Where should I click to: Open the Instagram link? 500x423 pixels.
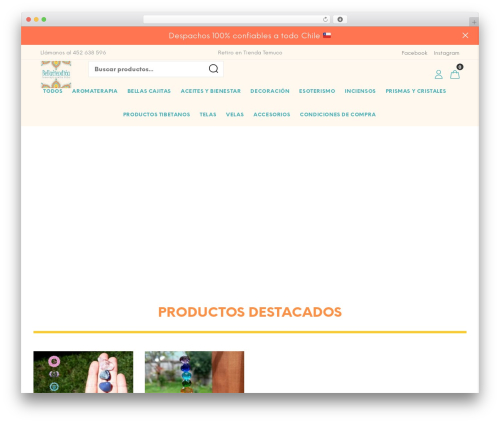tap(446, 53)
